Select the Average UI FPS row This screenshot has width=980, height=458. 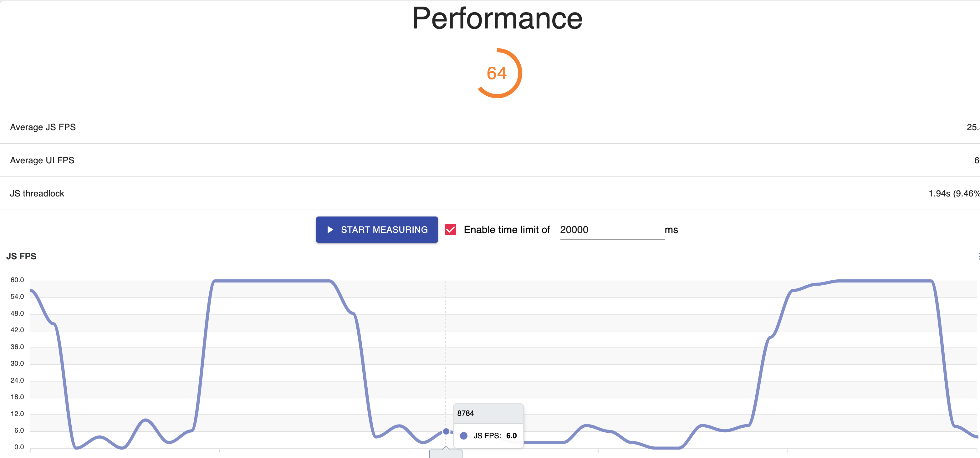pos(42,160)
